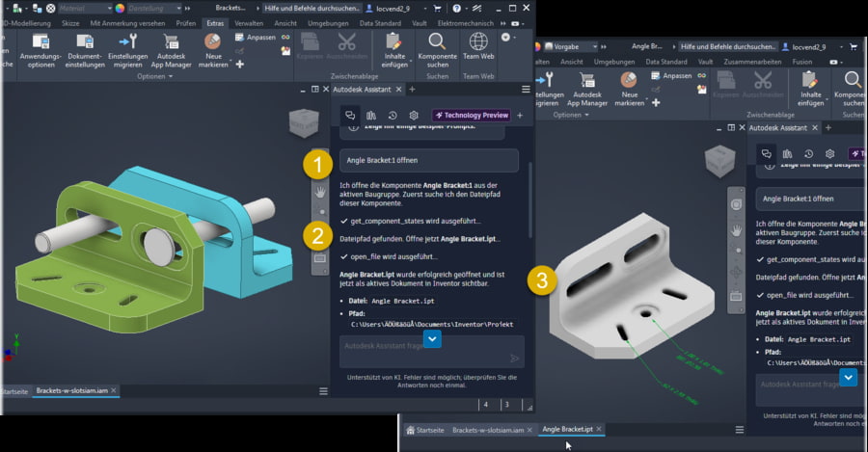Image resolution: width=868 pixels, height=452 pixels.
Task: Click the 'Angle Bracket:1 öffnen' prompt in left chat
Action: coord(429,160)
